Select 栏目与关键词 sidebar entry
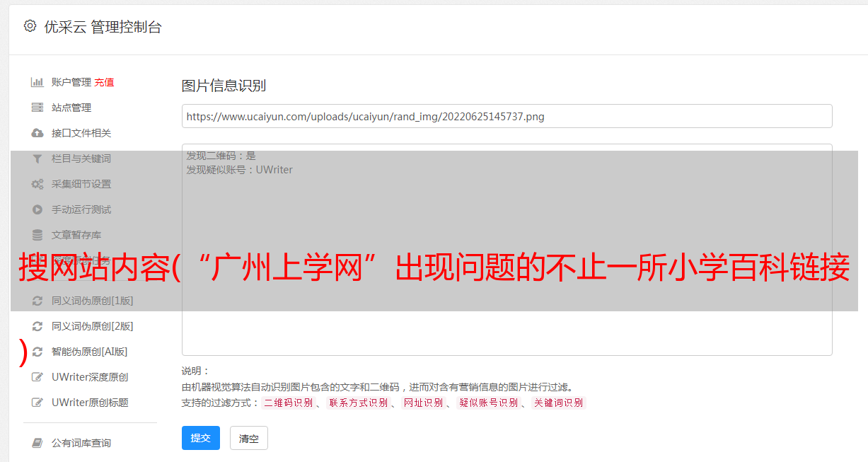The image size is (868, 462). 81,158
